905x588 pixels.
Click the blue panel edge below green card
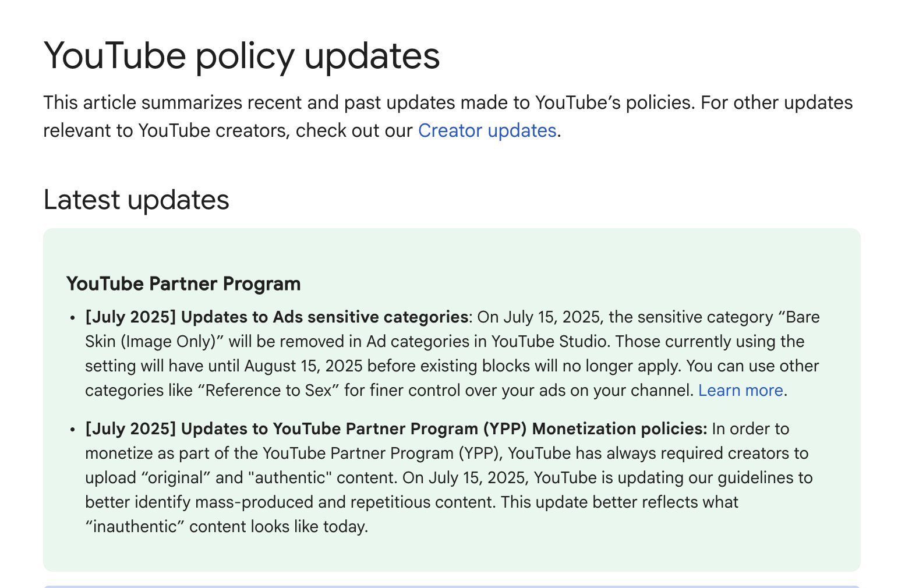coord(451,586)
